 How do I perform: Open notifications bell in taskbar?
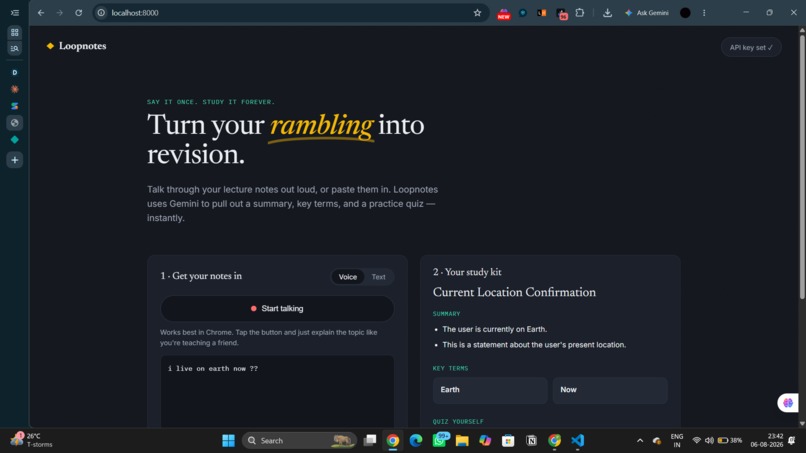792,441
